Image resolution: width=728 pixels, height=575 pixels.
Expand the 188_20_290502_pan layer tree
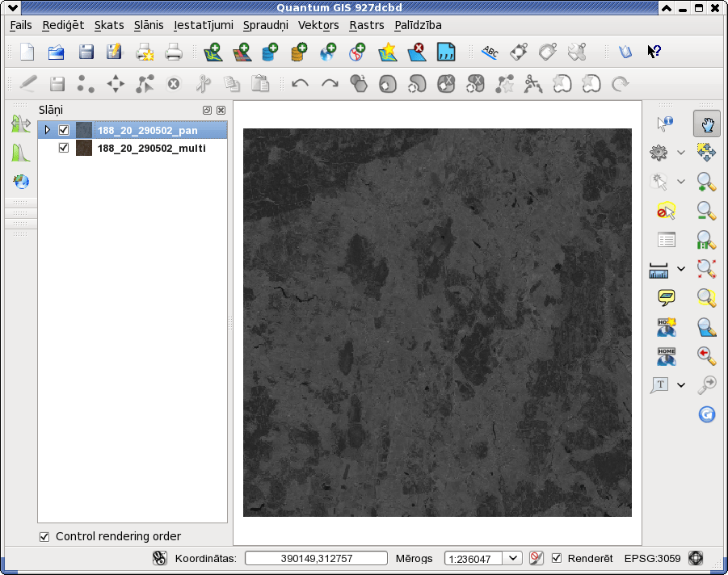[x=47, y=130]
